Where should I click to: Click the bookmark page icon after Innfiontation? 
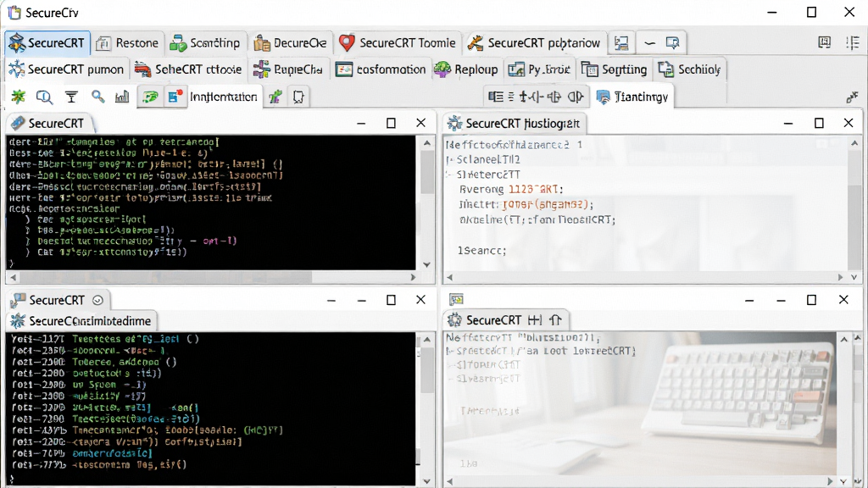pyautogui.click(x=298, y=97)
